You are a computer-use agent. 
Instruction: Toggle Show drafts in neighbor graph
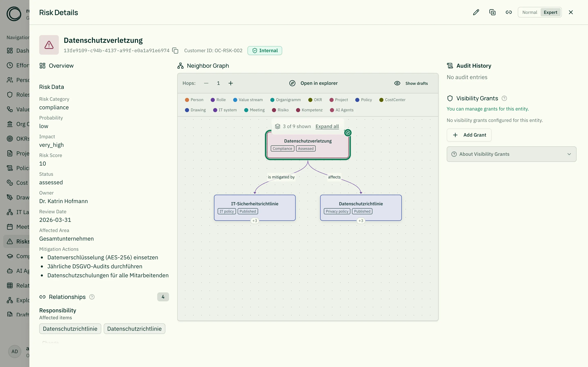pos(411,83)
